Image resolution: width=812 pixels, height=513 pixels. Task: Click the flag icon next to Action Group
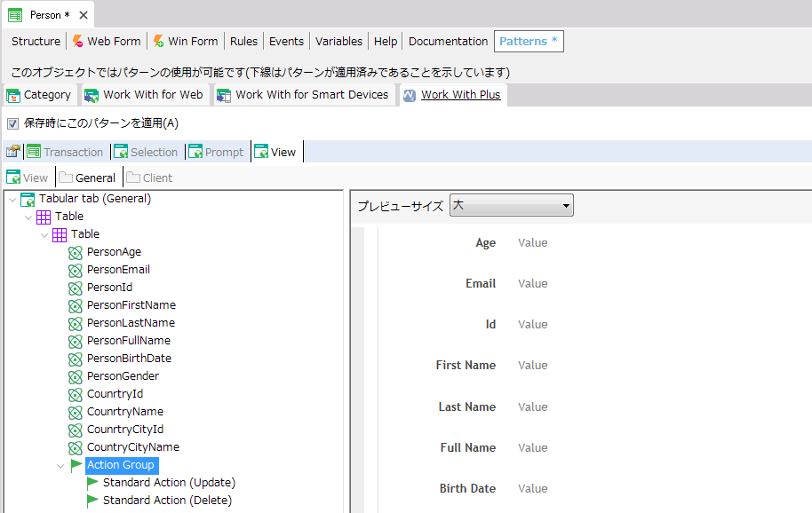coord(76,464)
